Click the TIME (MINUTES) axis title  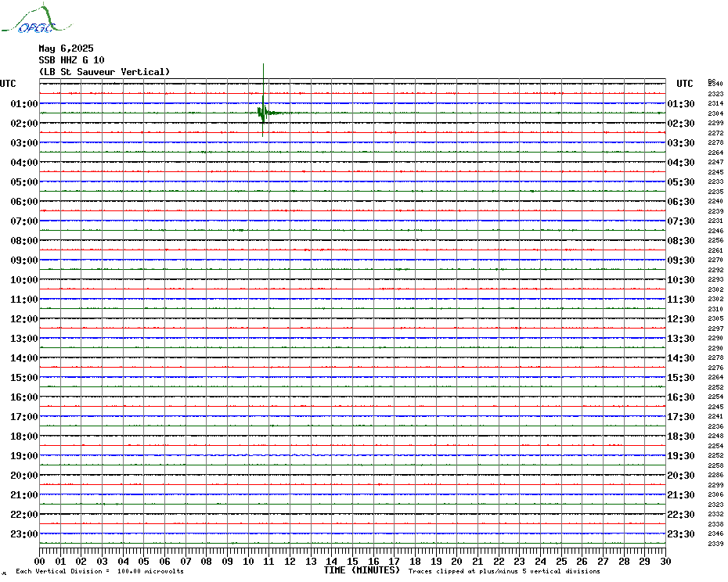tap(361, 570)
